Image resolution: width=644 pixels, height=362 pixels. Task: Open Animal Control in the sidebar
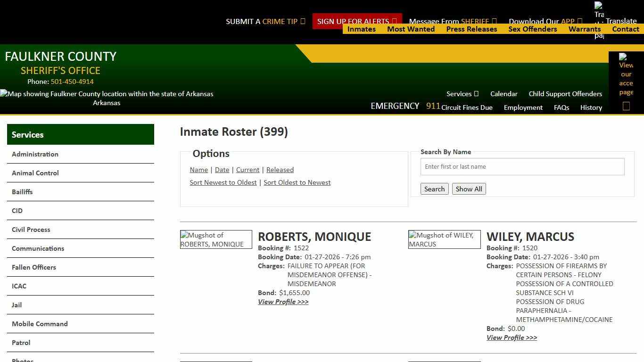[35, 173]
